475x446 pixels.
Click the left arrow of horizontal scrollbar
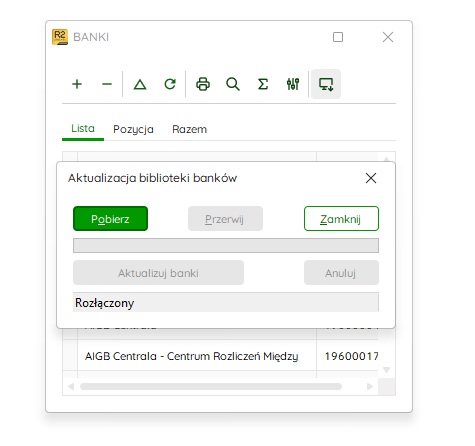[71, 387]
